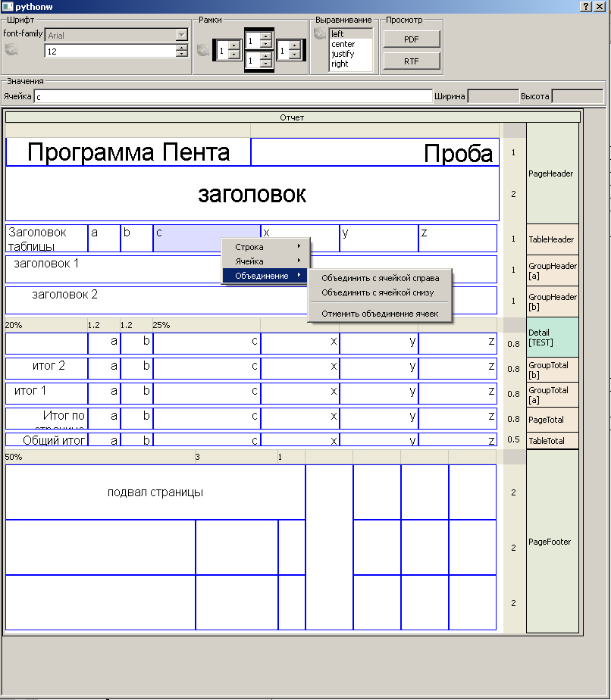Increase the font size spinner value
This screenshot has width=611, height=700.
click(181, 48)
